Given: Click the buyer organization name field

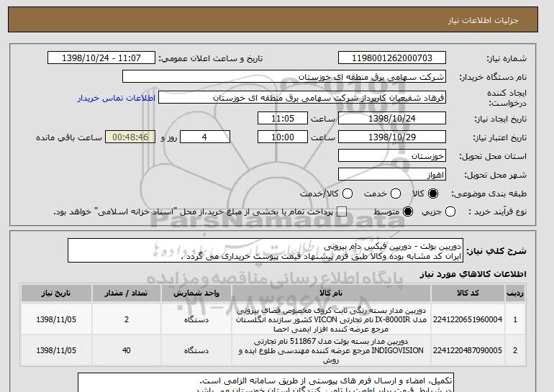Looking at the screenshot, I should click(x=284, y=77).
